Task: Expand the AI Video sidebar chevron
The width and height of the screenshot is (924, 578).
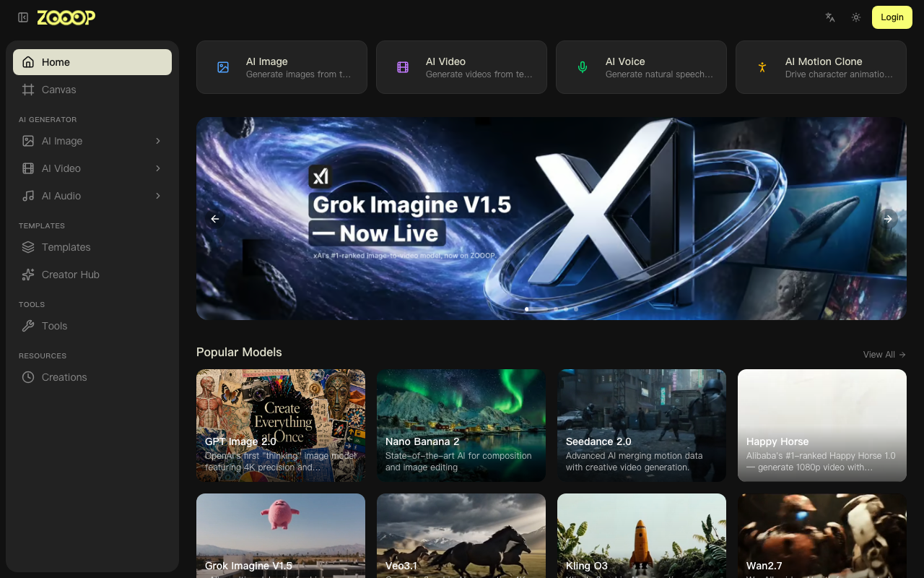Action: click(158, 168)
